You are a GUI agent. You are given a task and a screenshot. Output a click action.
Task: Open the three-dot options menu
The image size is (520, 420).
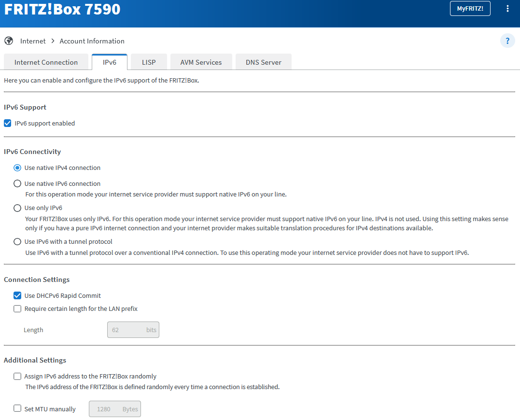(x=507, y=9)
